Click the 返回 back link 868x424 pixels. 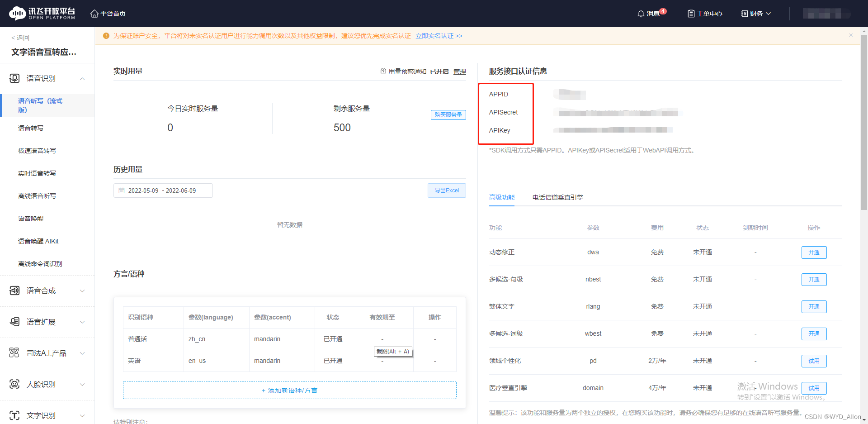click(x=20, y=38)
